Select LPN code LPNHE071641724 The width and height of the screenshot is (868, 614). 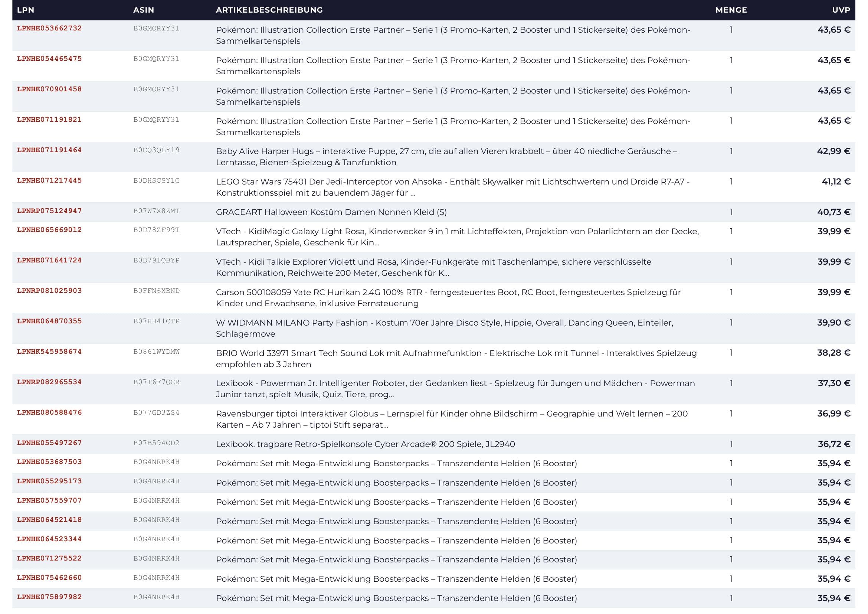click(x=49, y=260)
